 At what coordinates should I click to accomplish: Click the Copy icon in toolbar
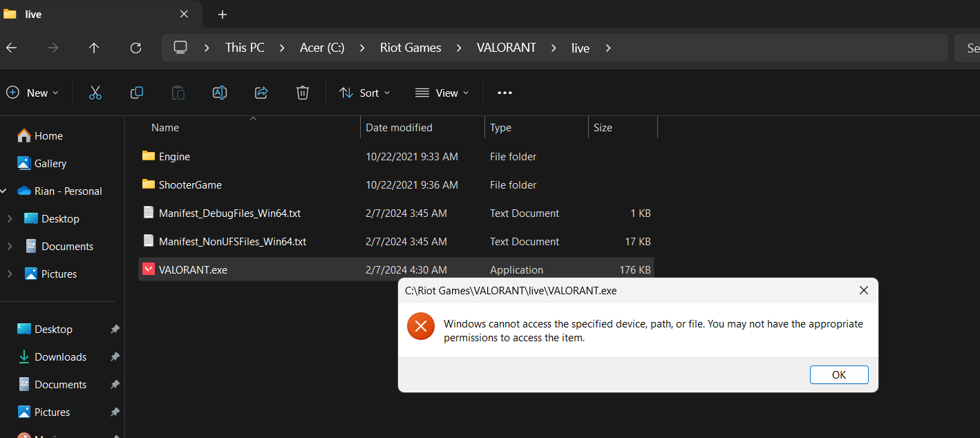(x=137, y=93)
